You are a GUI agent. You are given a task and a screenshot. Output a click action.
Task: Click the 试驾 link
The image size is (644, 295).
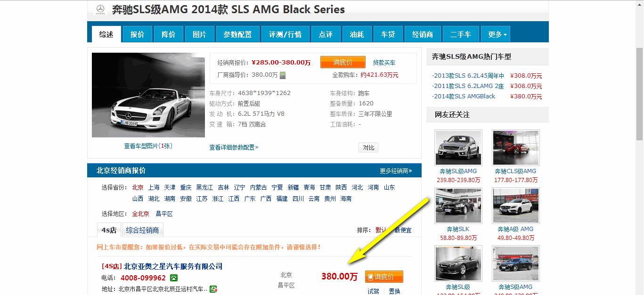pos(374,291)
